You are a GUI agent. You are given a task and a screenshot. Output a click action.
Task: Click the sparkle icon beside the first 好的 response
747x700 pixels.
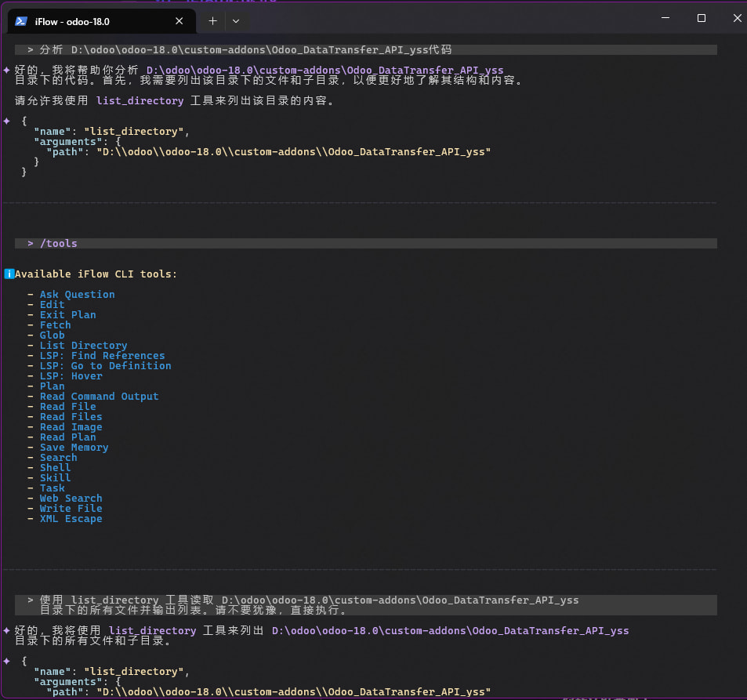[x=6, y=71]
